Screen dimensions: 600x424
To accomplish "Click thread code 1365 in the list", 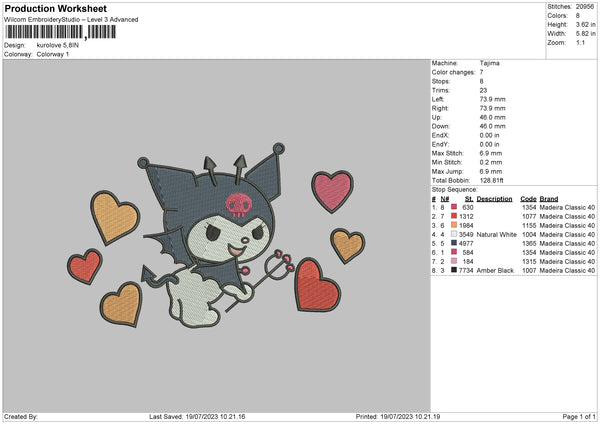I will click(x=529, y=243).
